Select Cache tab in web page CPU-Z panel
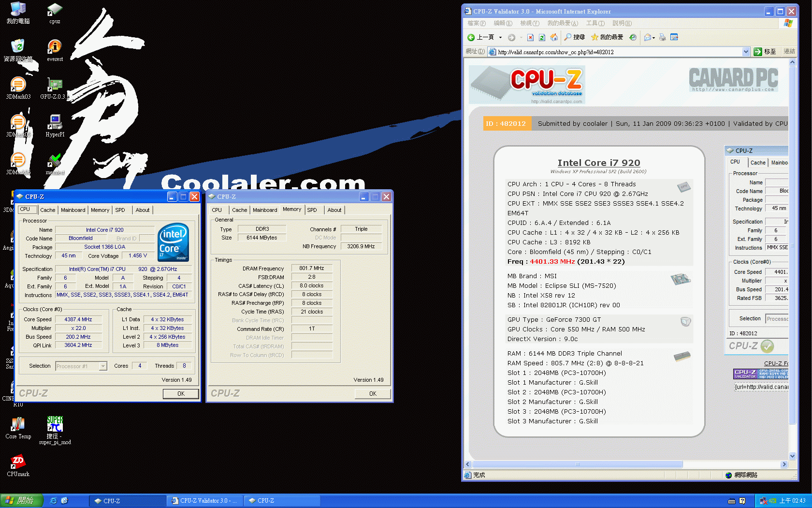This screenshot has height=508, width=812. [758, 163]
